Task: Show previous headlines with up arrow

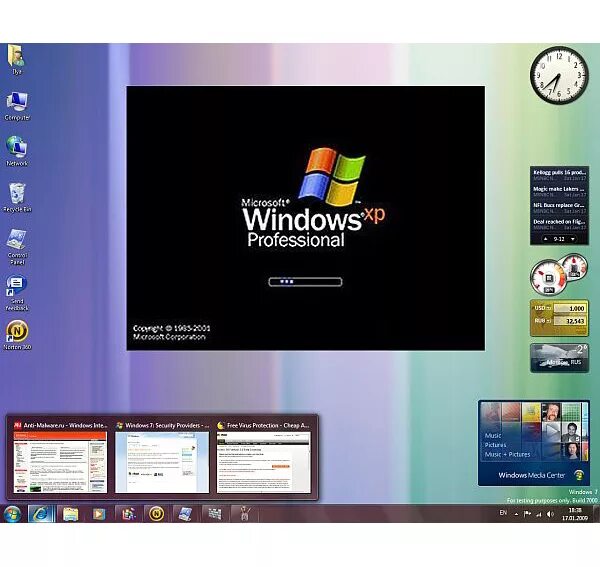Action: coord(546,239)
